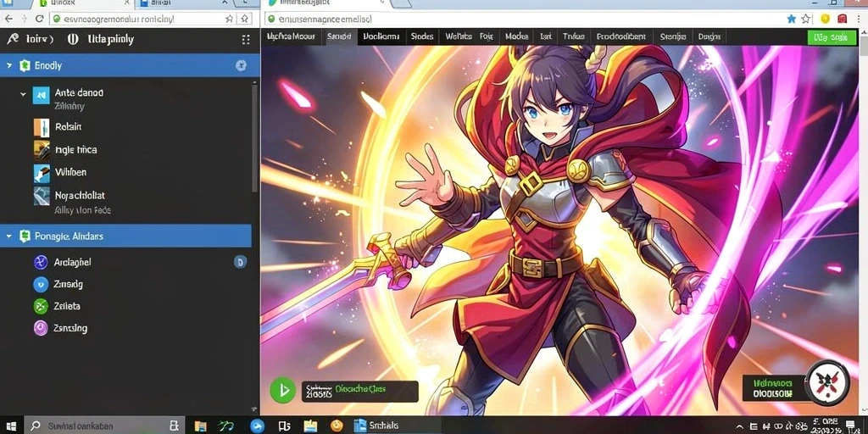Click the blue D badge beside Arclaghel
This screenshot has width=868, height=434.
point(240,263)
